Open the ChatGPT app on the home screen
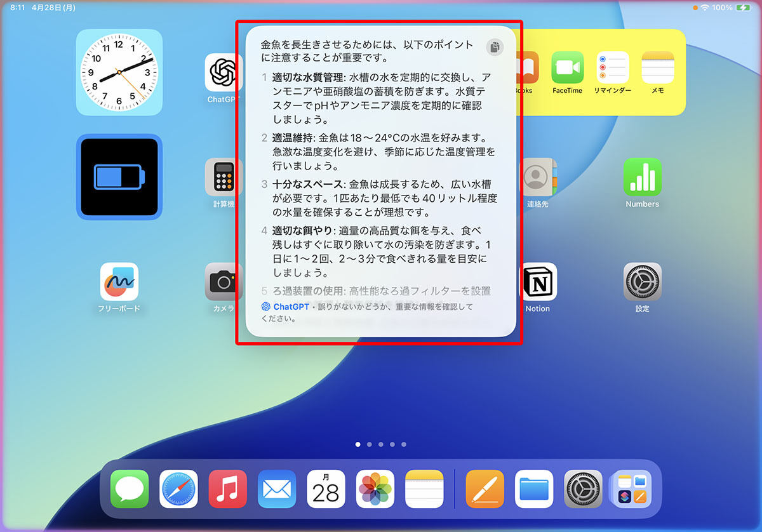The image size is (762, 532). pos(224,72)
